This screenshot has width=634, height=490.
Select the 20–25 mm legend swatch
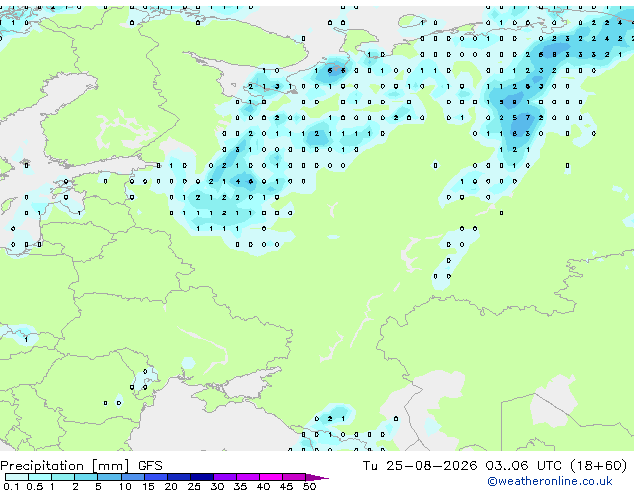(x=179, y=477)
